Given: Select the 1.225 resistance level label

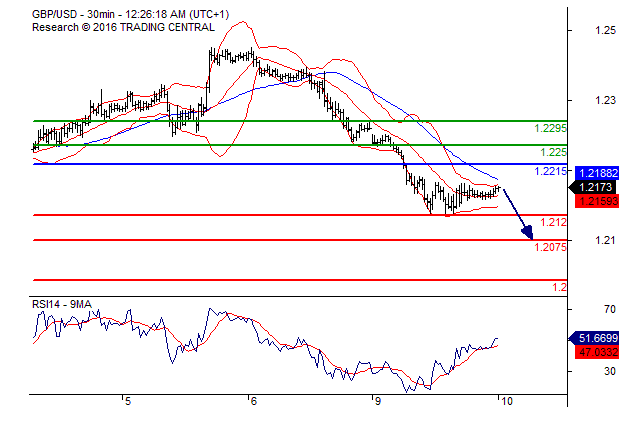Looking at the screenshot, I should tap(554, 152).
